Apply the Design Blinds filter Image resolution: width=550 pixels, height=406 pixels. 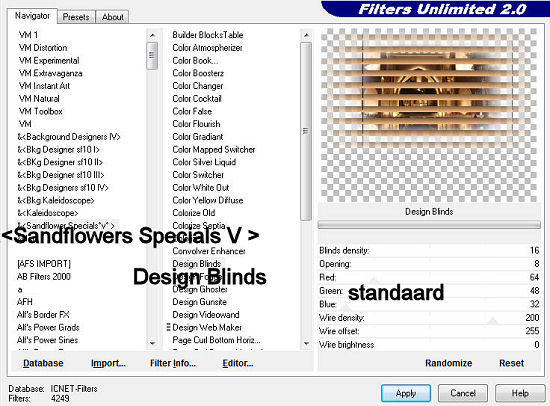pos(406,393)
